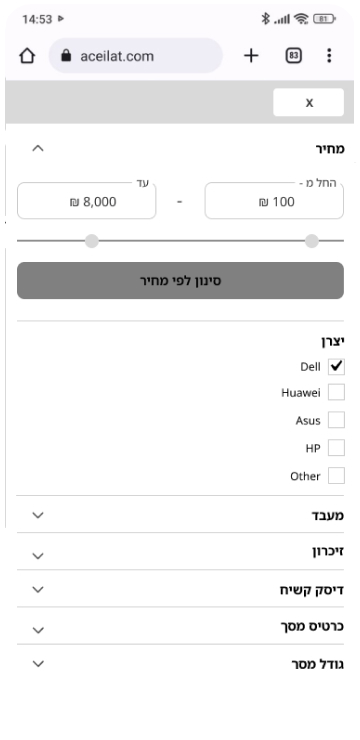Click the סינון לפי מחיר filter button
360x740 pixels.
click(x=180, y=281)
